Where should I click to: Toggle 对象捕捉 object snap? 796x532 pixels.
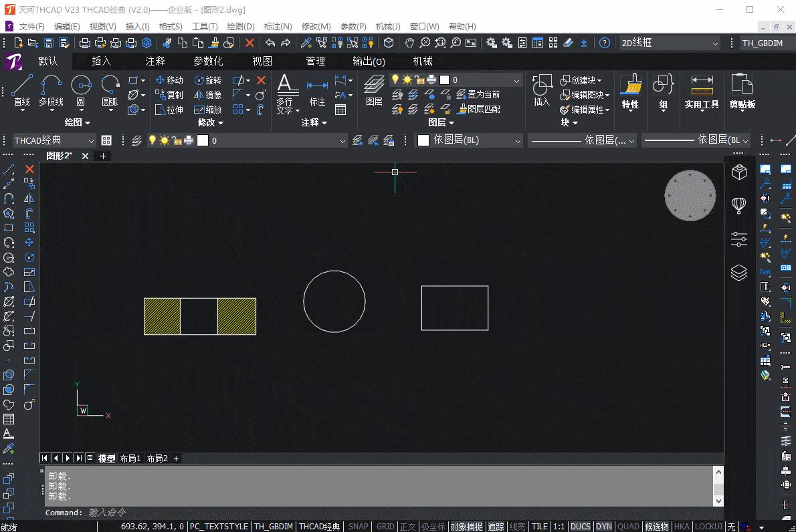click(x=466, y=526)
